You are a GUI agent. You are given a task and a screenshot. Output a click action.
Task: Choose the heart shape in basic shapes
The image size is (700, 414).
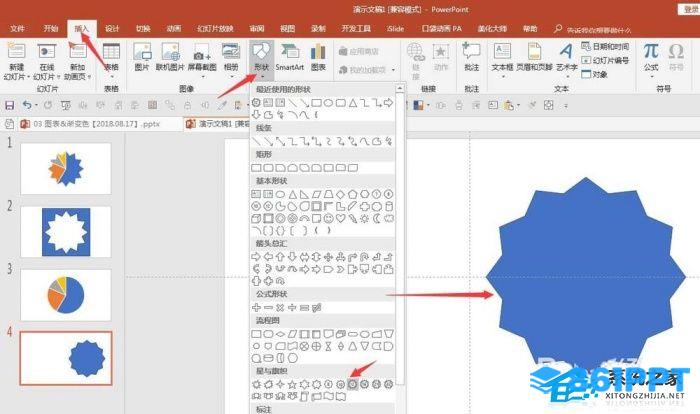point(340,218)
